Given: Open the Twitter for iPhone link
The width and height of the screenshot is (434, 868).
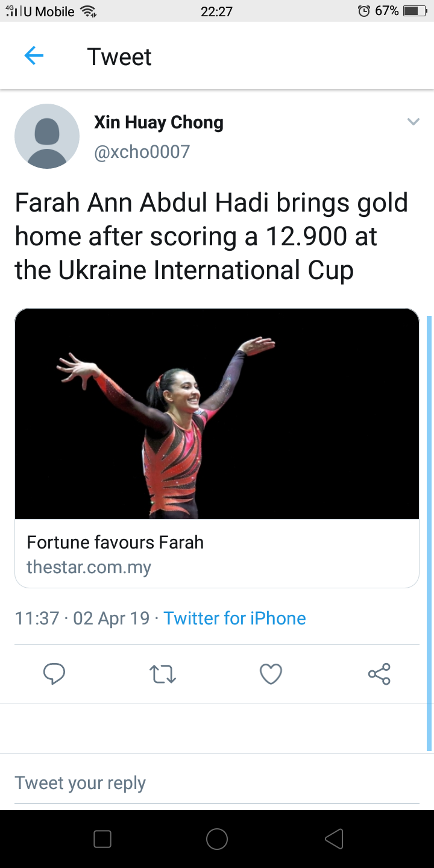Looking at the screenshot, I should click(234, 618).
